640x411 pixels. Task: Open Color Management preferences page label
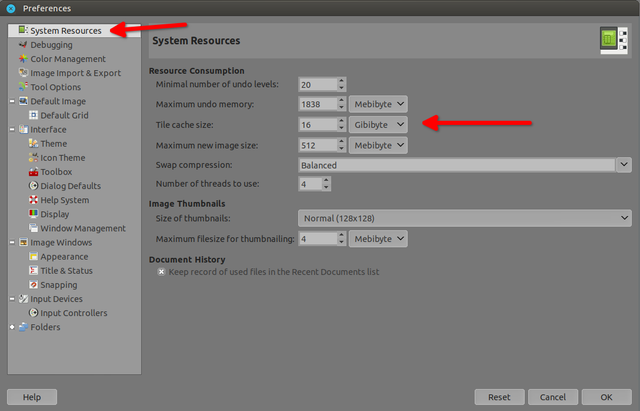tap(68, 59)
